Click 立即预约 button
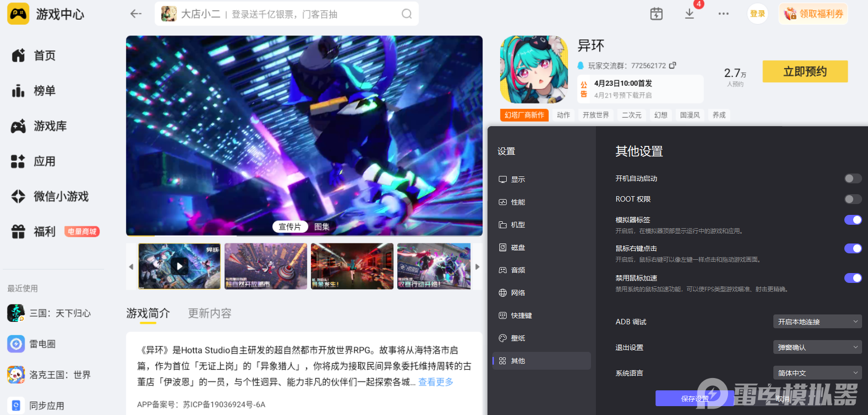The image size is (868, 415). coord(805,71)
